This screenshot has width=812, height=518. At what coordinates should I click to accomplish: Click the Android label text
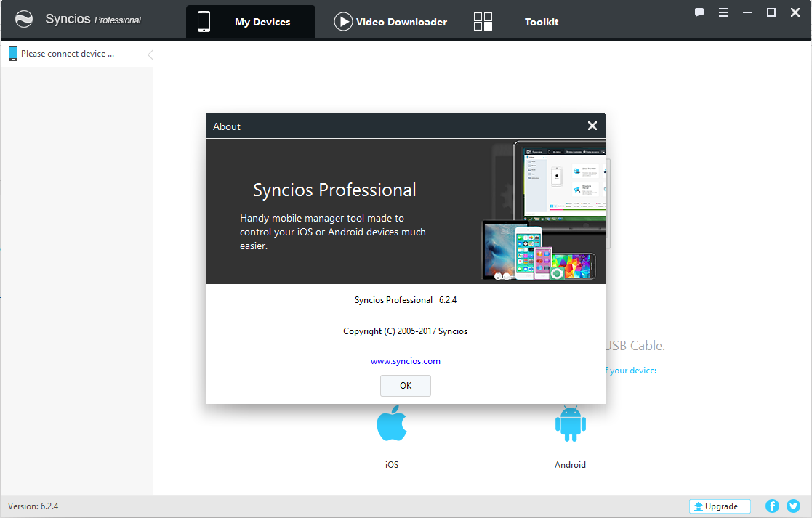point(570,465)
